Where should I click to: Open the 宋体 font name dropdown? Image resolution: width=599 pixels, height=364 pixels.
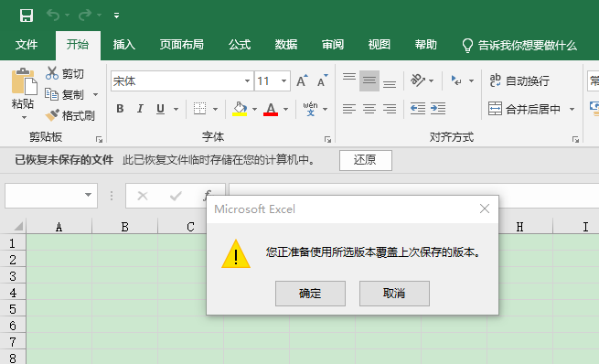(x=247, y=81)
